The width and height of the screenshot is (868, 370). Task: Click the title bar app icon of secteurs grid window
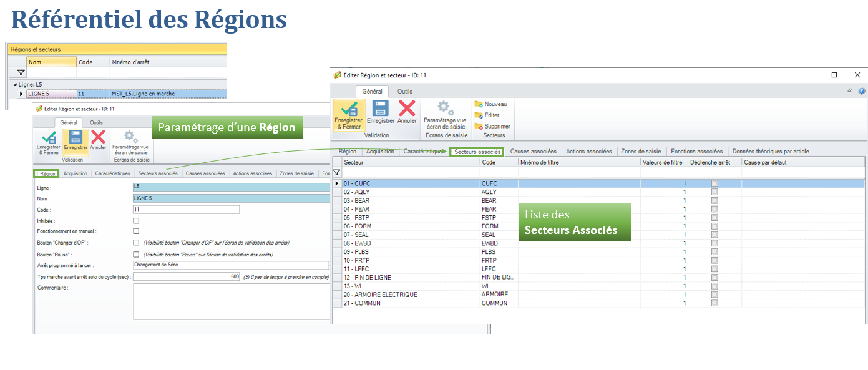pos(338,75)
